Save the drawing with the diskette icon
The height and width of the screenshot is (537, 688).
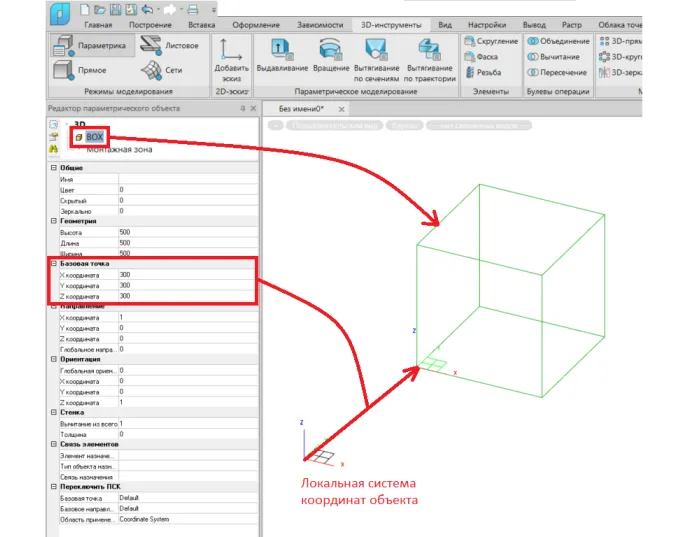(115, 9)
